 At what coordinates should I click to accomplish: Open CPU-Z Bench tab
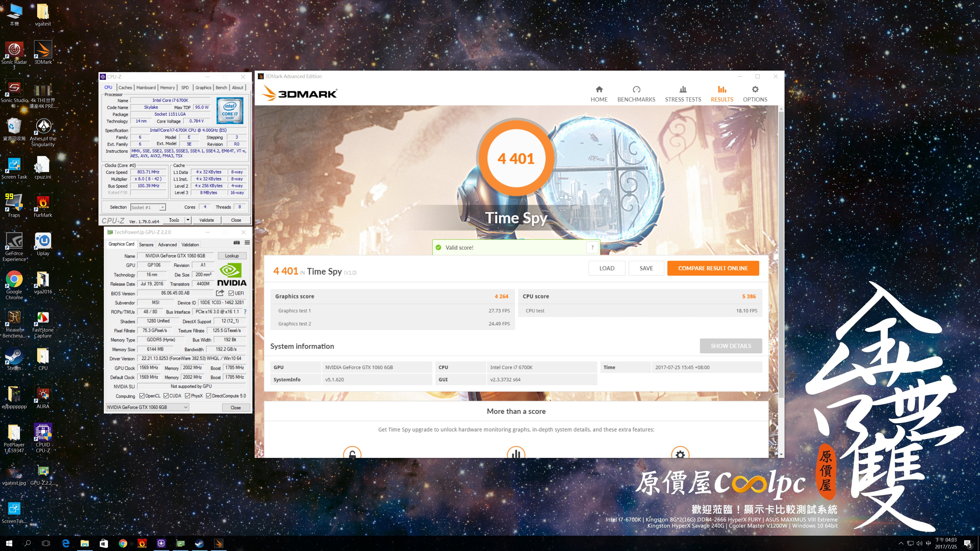(221, 87)
